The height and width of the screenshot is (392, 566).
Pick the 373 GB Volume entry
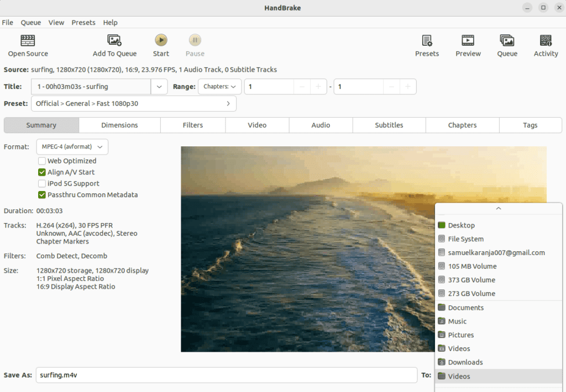(x=499, y=280)
